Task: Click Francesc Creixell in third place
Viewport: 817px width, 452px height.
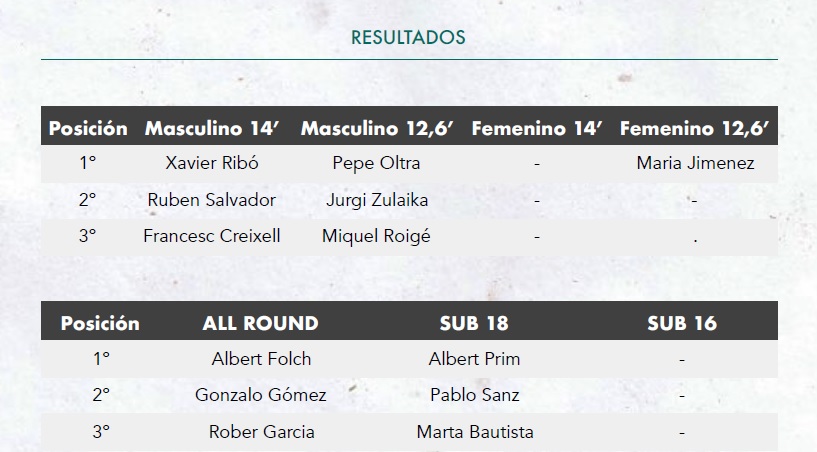Action: pyautogui.click(x=212, y=236)
